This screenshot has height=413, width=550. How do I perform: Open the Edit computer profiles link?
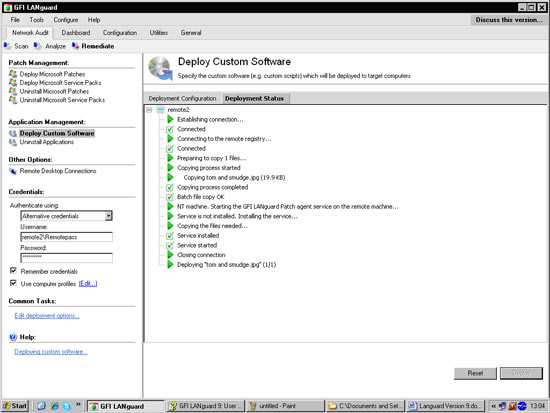click(88, 284)
